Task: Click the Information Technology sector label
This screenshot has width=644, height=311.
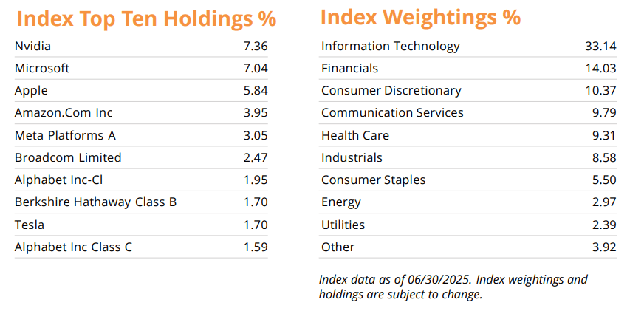Action: 390,47
